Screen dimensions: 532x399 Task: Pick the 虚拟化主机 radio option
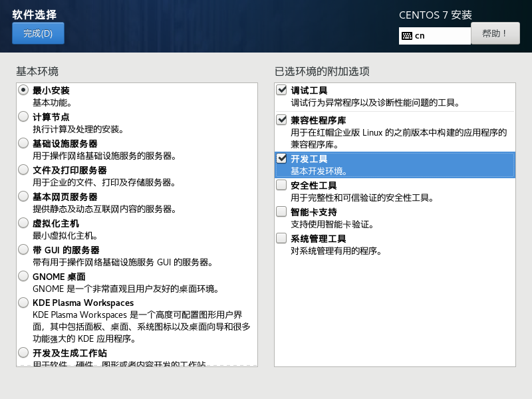coord(23,223)
